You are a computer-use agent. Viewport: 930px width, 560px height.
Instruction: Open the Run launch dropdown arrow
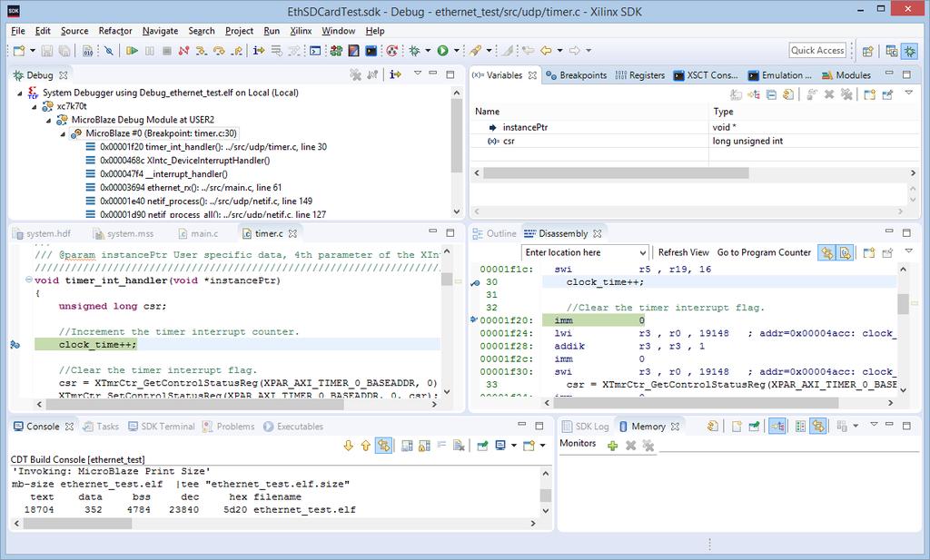456,51
